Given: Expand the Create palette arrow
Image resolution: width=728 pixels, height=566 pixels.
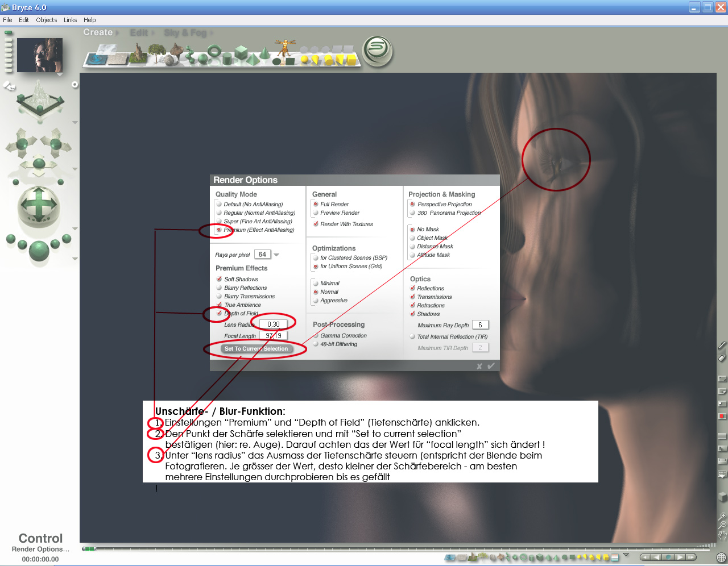Looking at the screenshot, I should click(x=117, y=33).
